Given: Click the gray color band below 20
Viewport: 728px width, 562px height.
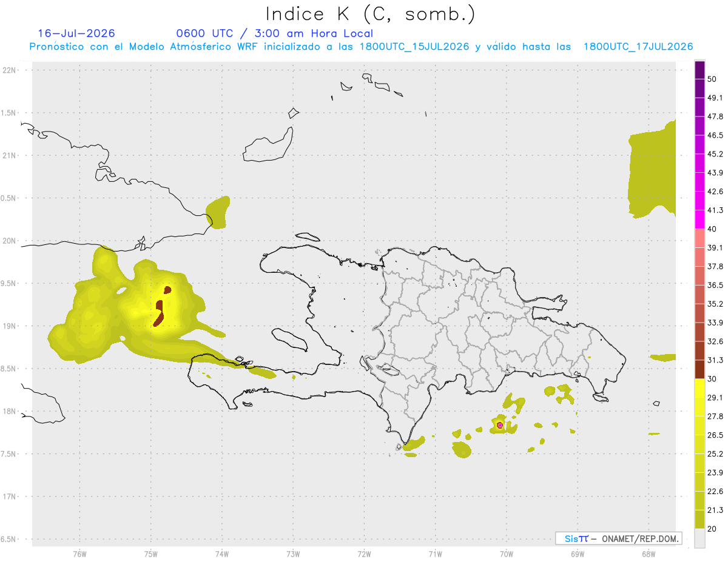Looking at the screenshot, I should pos(699,538).
